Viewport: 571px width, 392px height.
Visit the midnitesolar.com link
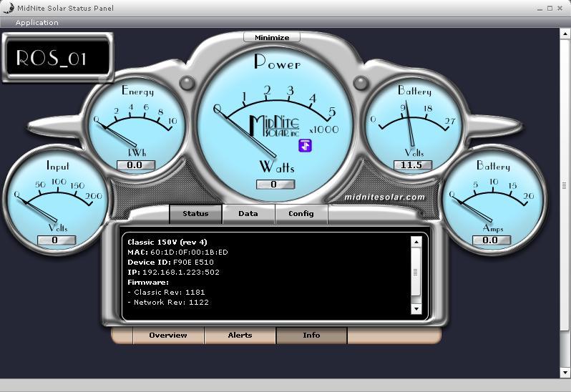click(x=384, y=197)
